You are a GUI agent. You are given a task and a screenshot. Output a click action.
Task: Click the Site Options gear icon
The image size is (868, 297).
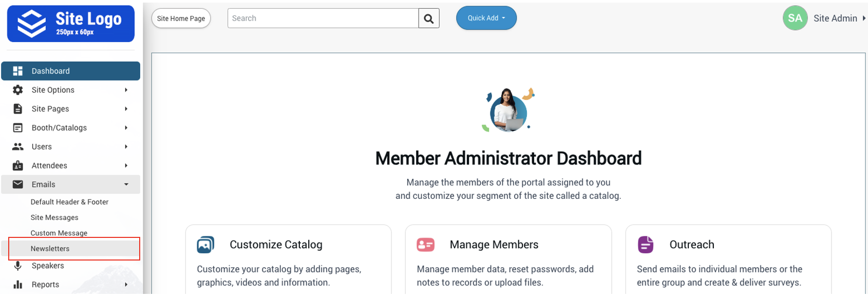(x=18, y=90)
